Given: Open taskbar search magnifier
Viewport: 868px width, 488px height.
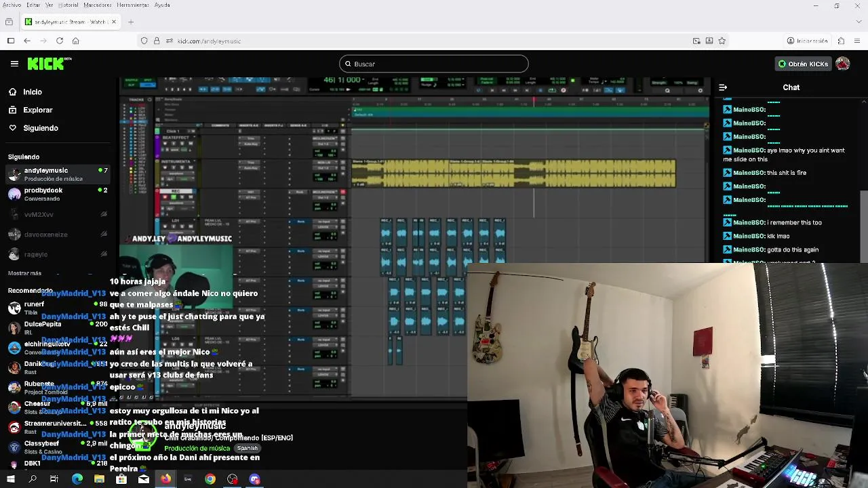Looking at the screenshot, I should pyautogui.click(x=33, y=479).
